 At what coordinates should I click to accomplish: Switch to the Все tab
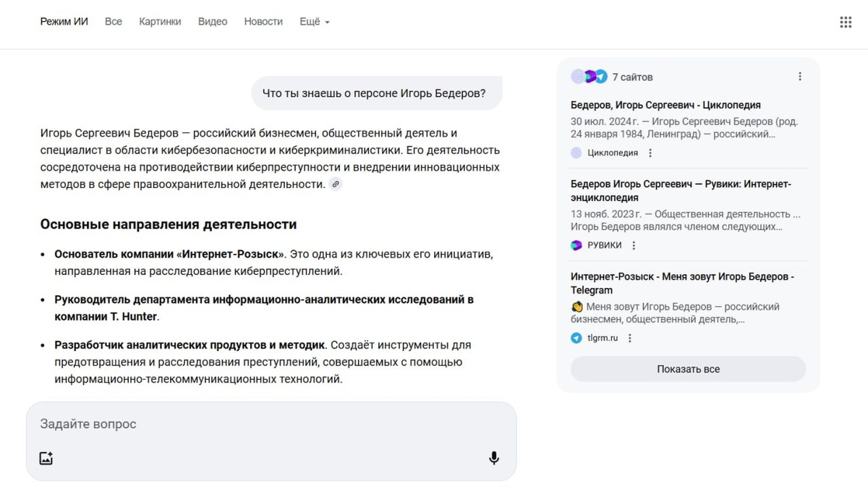pyautogui.click(x=114, y=22)
